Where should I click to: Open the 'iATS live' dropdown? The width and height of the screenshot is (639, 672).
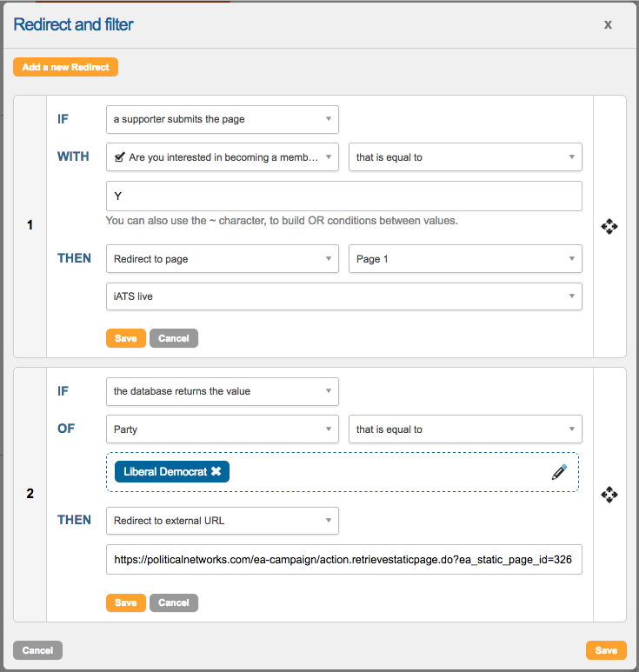(343, 296)
